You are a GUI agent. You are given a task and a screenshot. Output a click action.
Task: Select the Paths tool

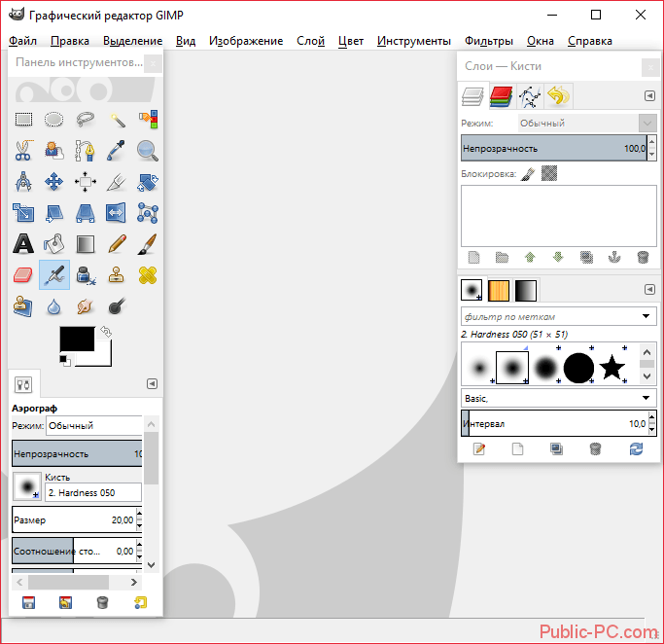[86, 151]
